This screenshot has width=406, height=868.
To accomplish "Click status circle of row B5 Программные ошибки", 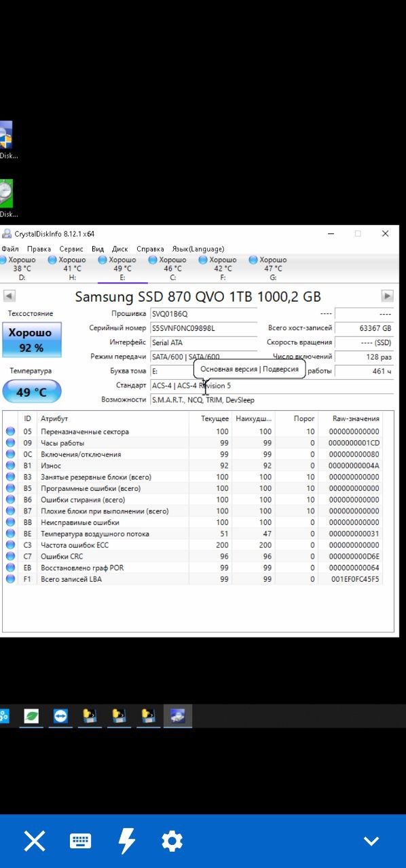I will tap(10, 488).
